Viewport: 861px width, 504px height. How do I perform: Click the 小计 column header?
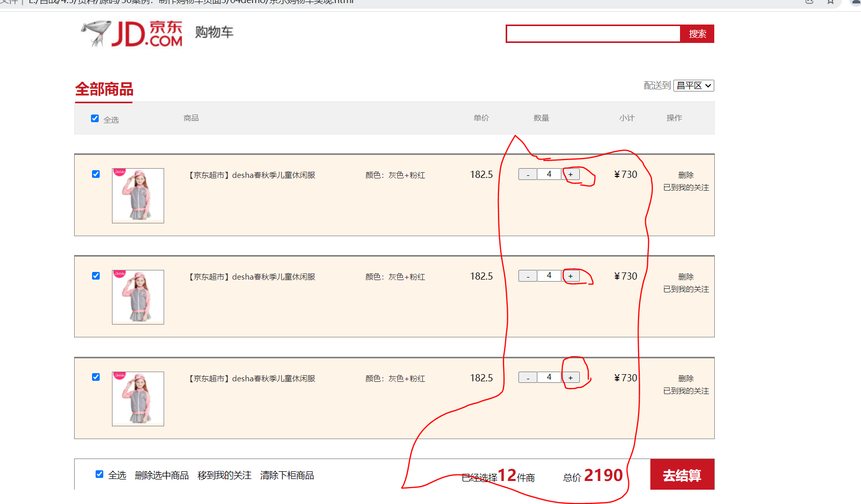point(627,118)
